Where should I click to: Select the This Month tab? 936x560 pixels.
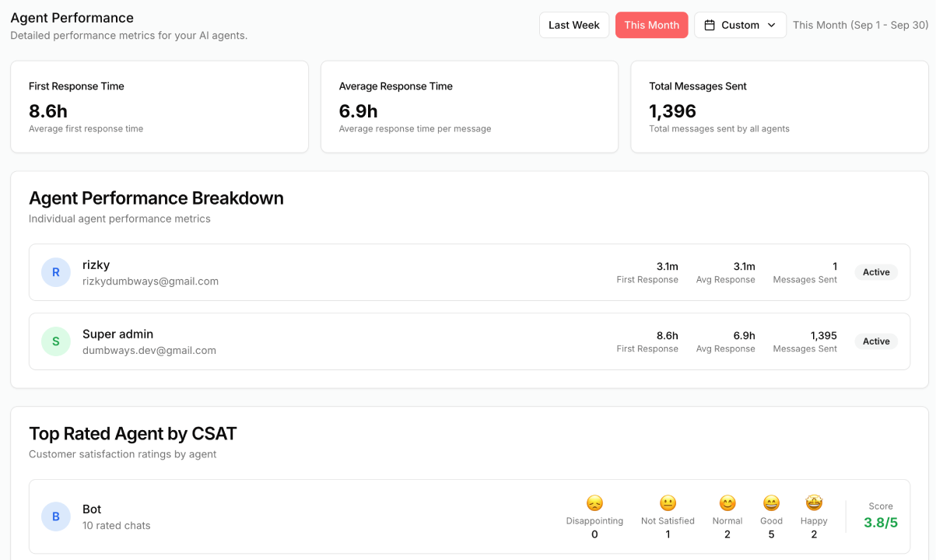click(x=651, y=25)
